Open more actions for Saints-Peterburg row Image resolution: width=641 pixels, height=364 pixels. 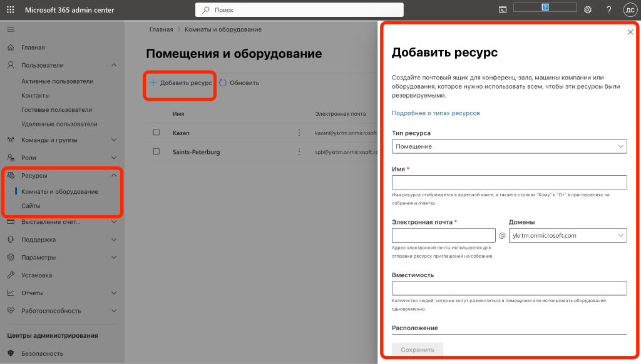(x=299, y=151)
